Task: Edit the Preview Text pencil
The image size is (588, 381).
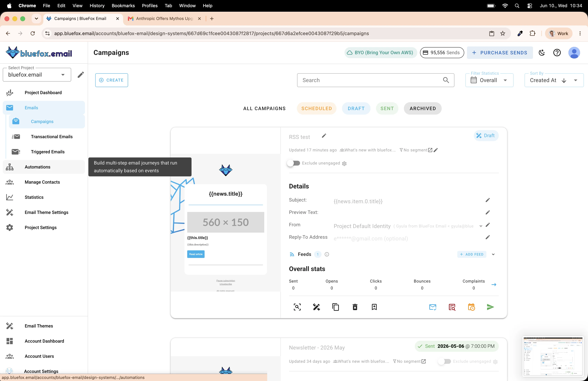Action: 487,212
